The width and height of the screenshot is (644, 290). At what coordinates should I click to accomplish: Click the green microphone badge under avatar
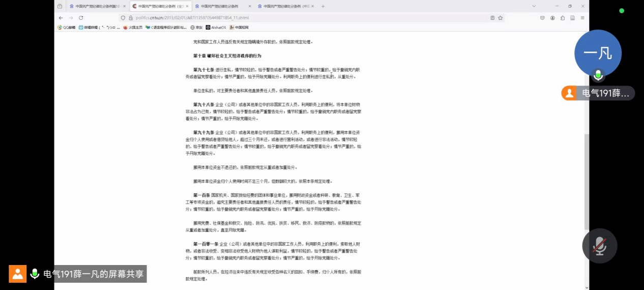pos(598,75)
